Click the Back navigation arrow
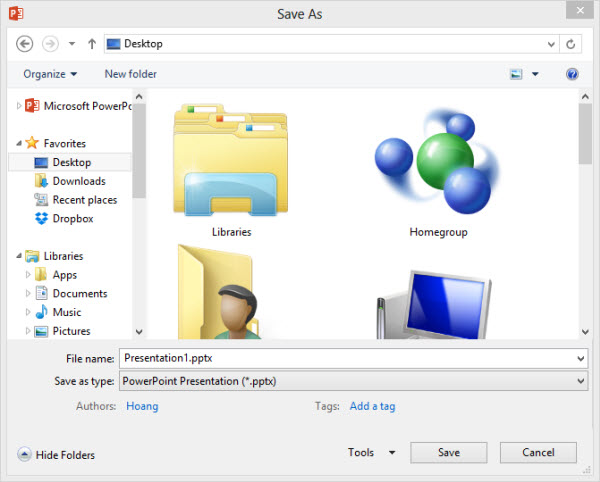Image resolution: width=600 pixels, height=482 pixels. 25,44
